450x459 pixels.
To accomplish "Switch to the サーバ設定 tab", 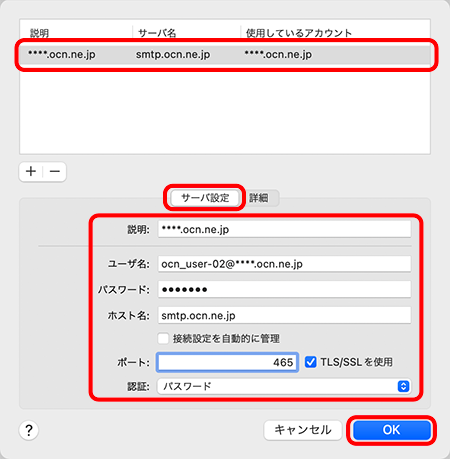I will pos(205,198).
